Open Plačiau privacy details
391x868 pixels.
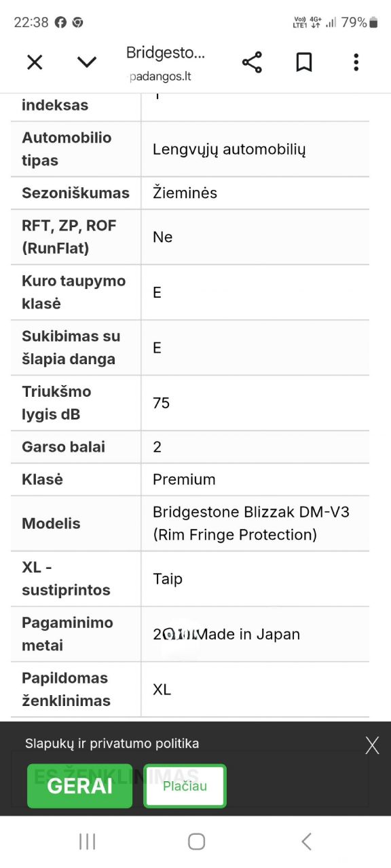pos(184,786)
